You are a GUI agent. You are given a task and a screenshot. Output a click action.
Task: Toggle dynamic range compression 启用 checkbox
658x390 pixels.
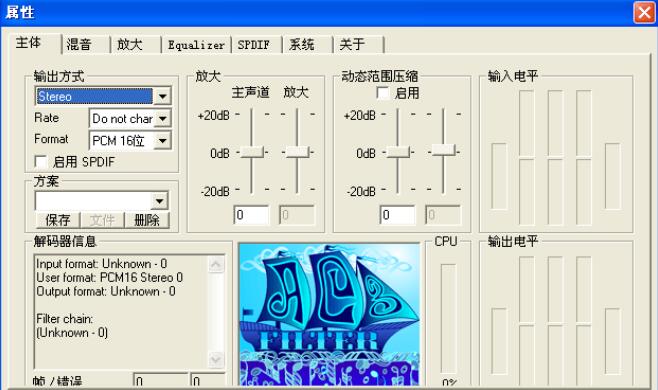click(x=383, y=93)
